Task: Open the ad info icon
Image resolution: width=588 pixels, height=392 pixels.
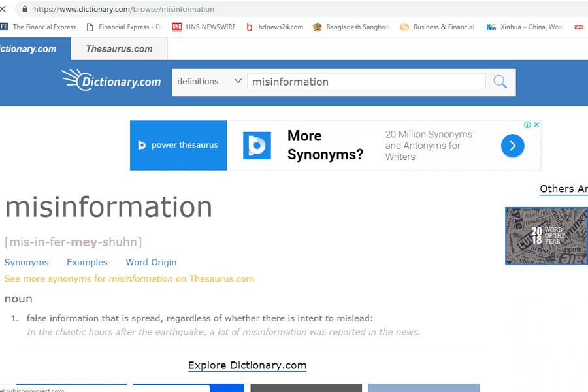Action: (527, 125)
